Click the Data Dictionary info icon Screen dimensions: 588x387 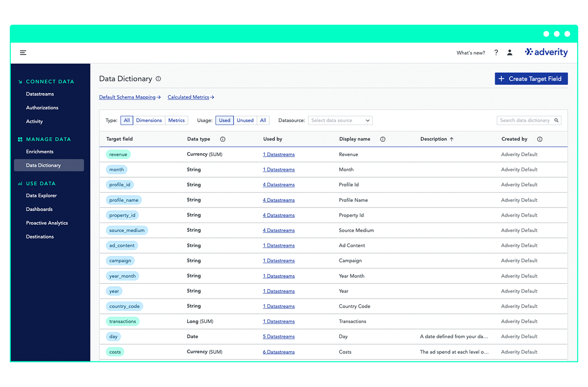point(158,79)
